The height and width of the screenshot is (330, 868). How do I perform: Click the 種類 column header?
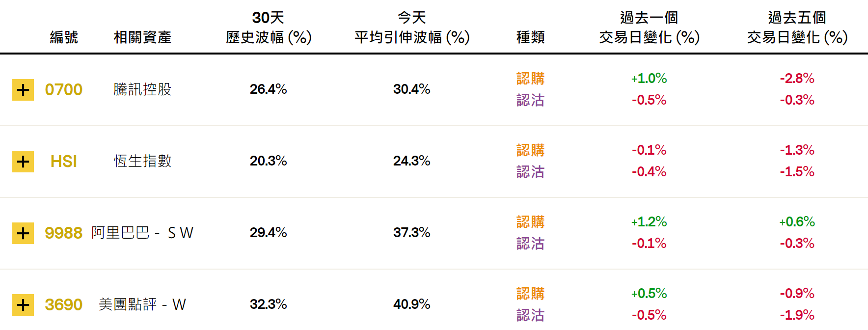[x=530, y=37]
